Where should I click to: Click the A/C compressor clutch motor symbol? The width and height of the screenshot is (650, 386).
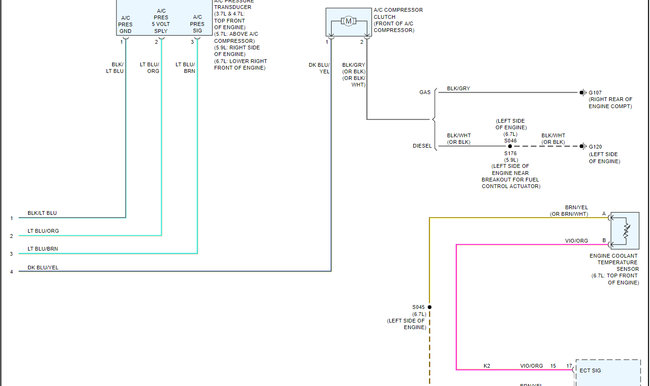tap(348, 21)
